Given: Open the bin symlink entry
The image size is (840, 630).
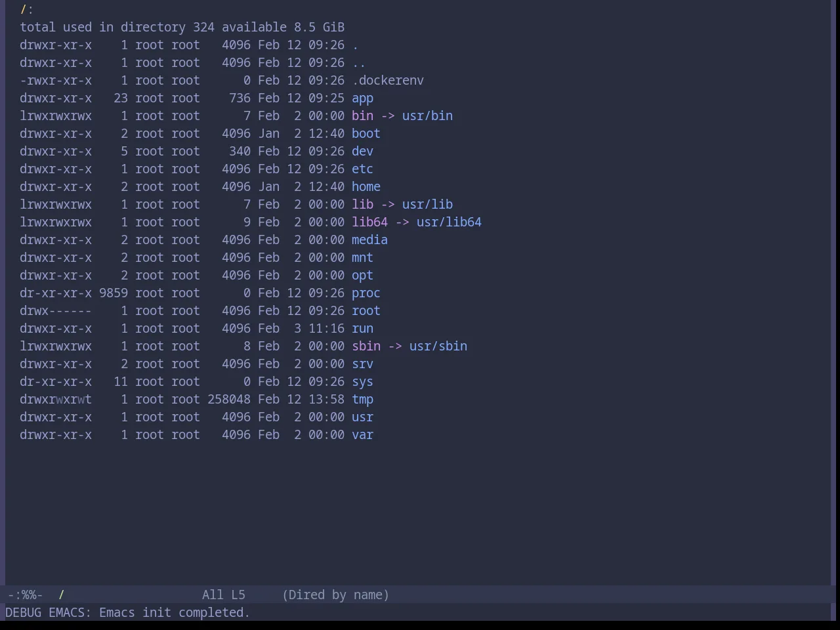Looking at the screenshot, I should click(x=362, y=116).
